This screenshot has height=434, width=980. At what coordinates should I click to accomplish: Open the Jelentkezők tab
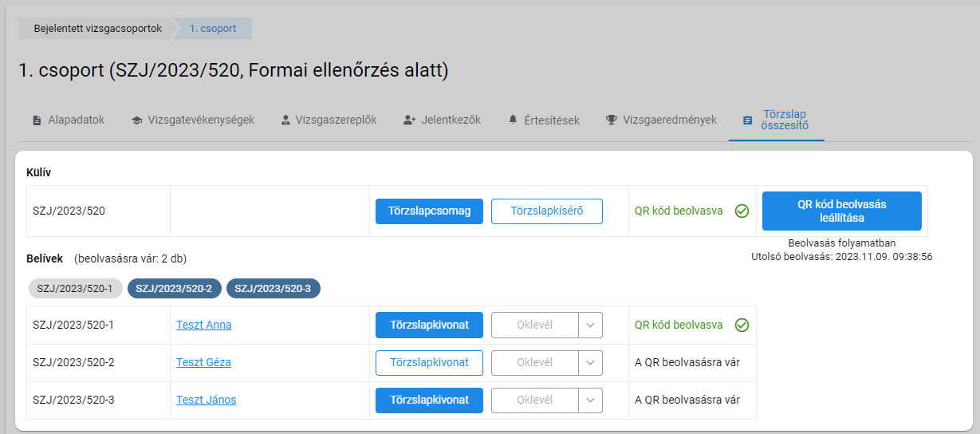(442, 120)
